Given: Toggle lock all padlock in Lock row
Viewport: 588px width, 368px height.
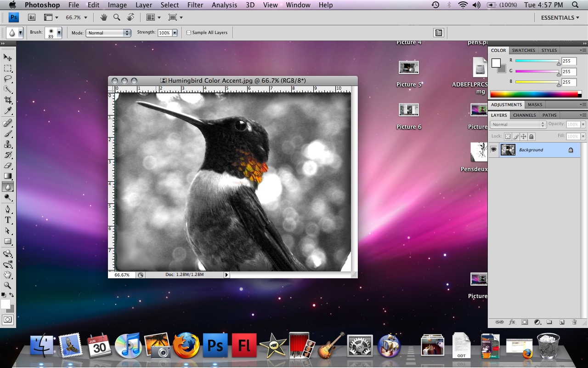Looking at the screenshot, I should pos(531,137).
